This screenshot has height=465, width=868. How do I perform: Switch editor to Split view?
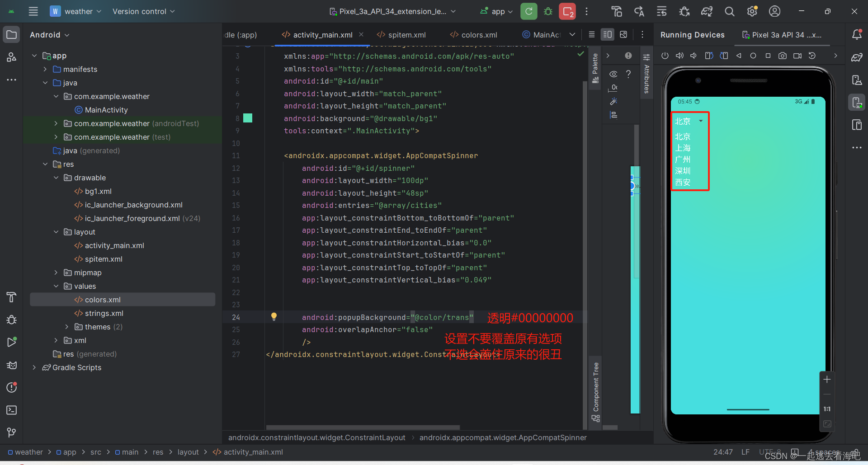tap(607, 34)
